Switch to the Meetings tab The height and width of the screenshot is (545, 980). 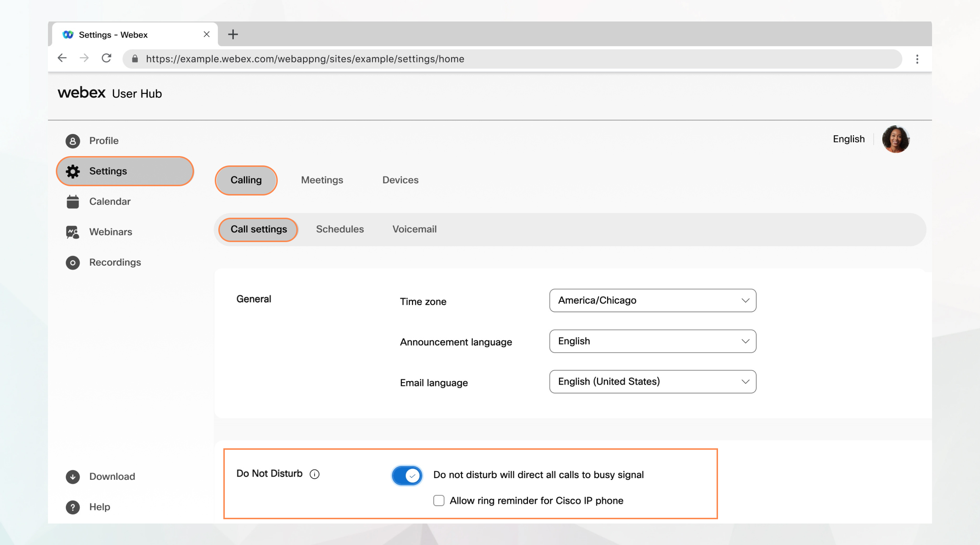321,180
